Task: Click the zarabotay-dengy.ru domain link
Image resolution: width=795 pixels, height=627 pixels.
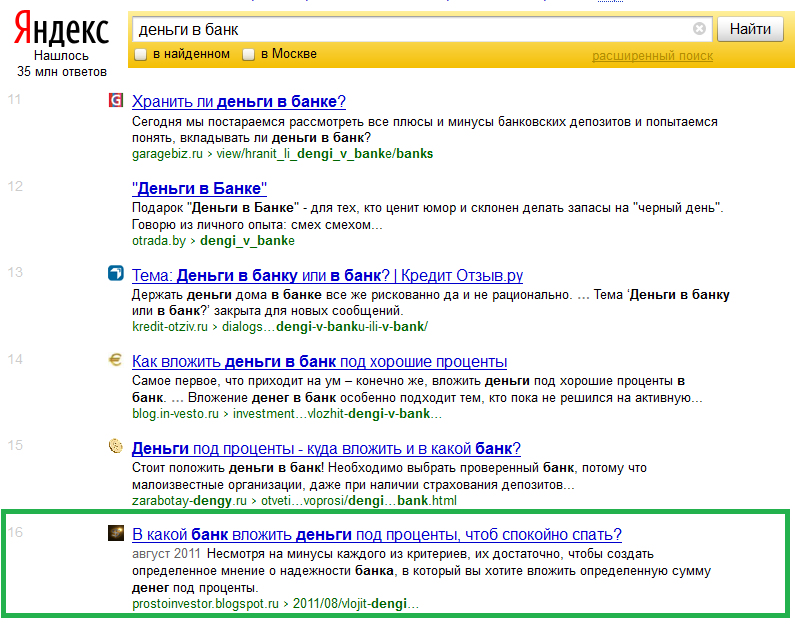Action: point(189,501)
